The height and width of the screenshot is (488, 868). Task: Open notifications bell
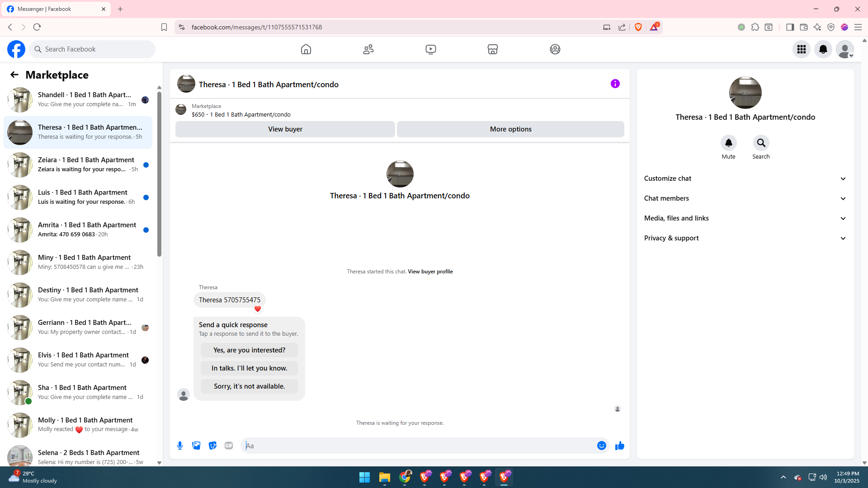tap(823, 49)
